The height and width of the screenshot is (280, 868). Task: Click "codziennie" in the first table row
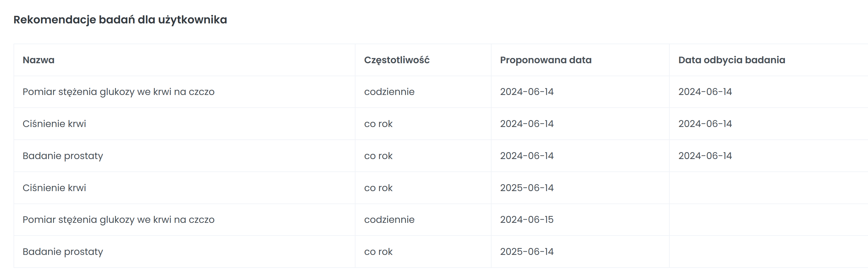tap(389, 92)
